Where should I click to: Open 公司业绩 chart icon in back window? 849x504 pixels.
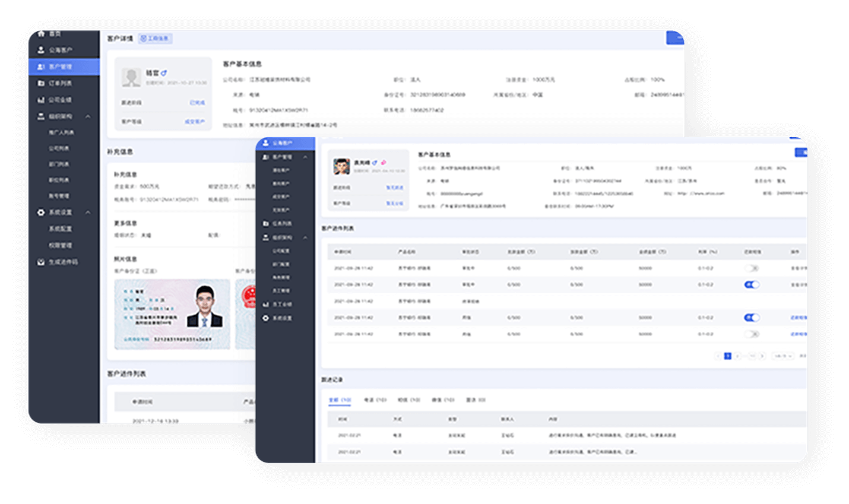point(41,100)
